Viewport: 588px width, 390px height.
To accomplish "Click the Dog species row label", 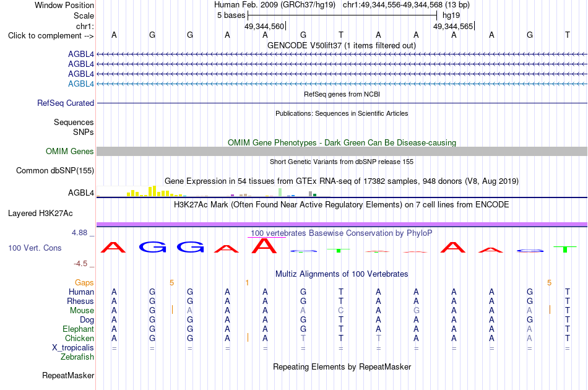I will point(87,320).
